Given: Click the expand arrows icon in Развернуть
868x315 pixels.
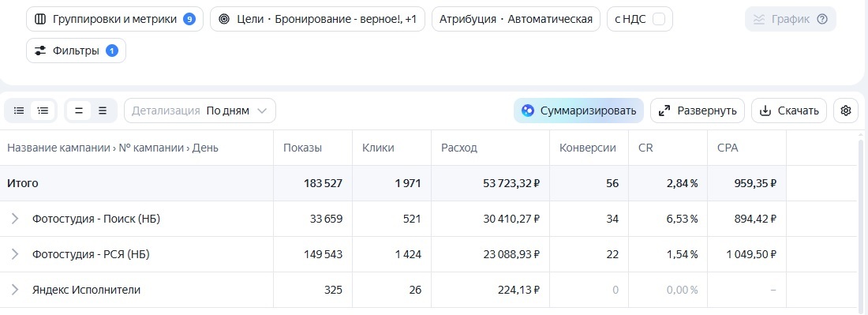Looking at the screenshot, I should [x=664, y=111].
